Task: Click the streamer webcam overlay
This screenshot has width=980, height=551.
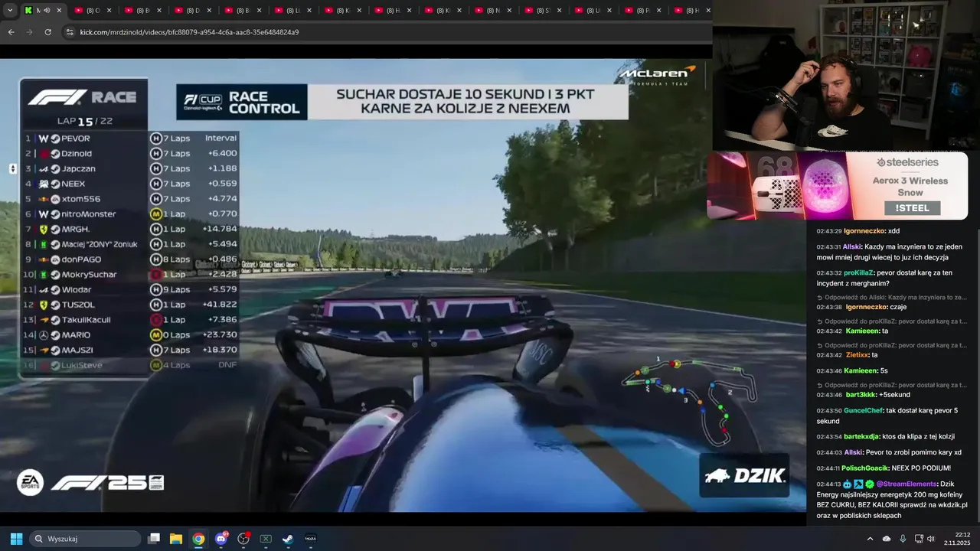Action: pyautogui.click(x=846, y=75)
